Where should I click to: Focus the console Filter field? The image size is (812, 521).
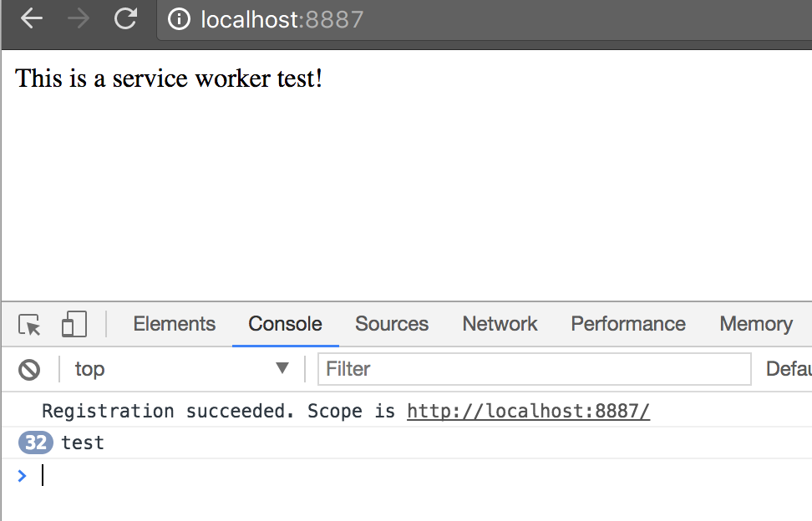click(535, 369)
